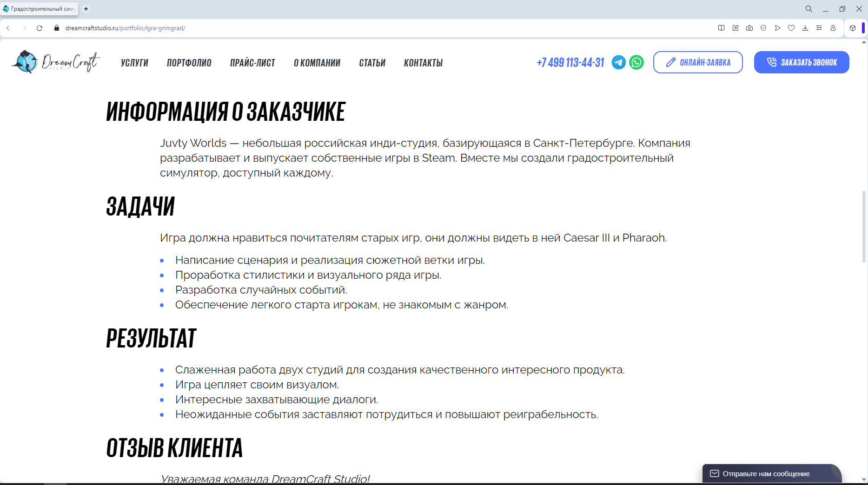Click the Отзыв клиента heading
Viewport: 868px width, 485px height.
tap(174, 448)
